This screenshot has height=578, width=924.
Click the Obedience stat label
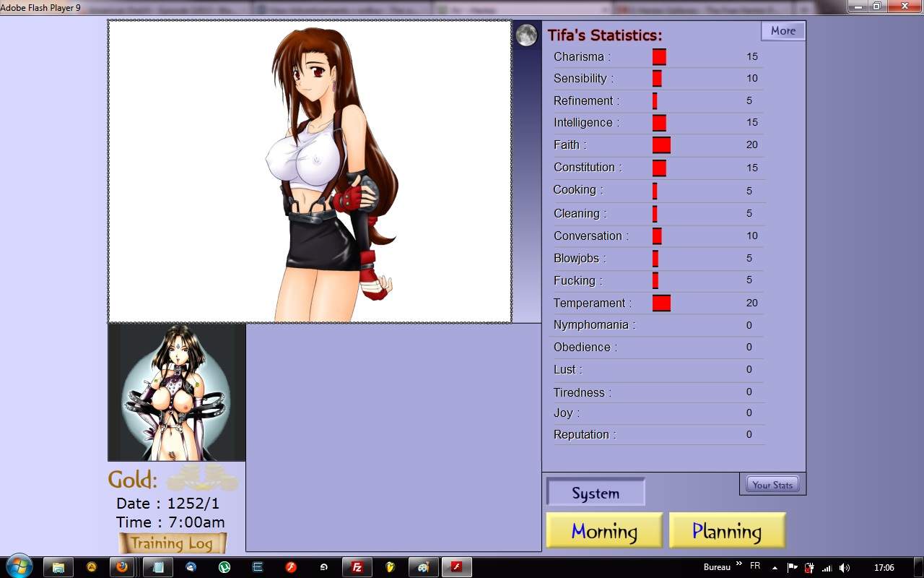(585, 347)
